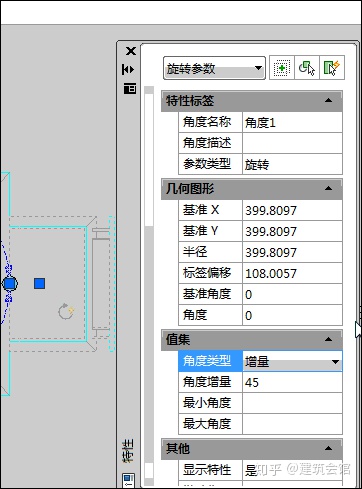Click the 基准 X value 399.8097
362x489 pixels.
(x=292, y=210)
